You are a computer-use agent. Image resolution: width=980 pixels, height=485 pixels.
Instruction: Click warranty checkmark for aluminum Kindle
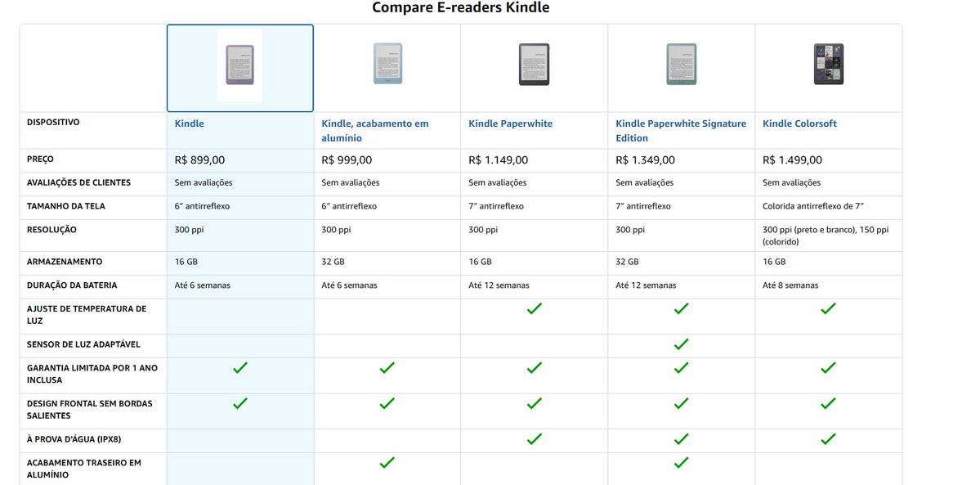tap(387, 368)
